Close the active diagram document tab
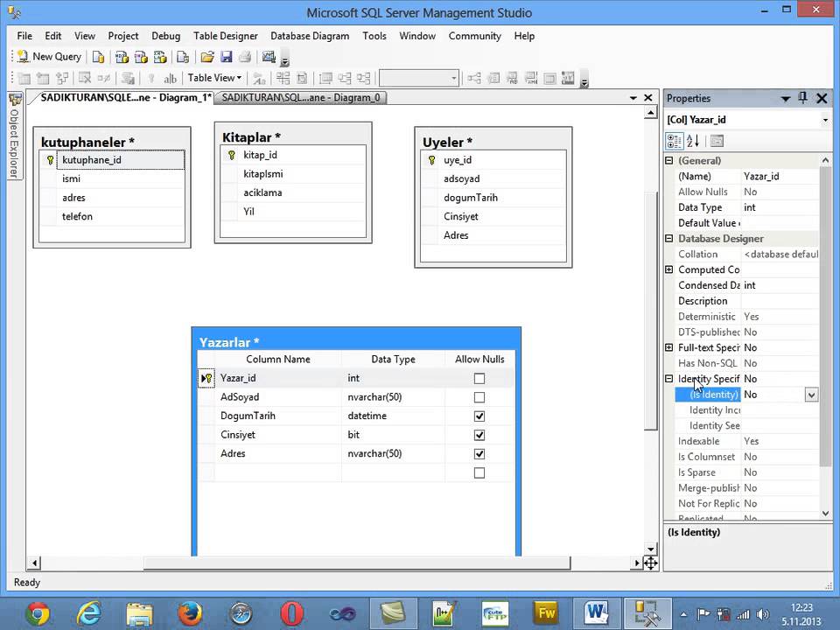The height and width of the screenshot is (630, 840). 648,97
